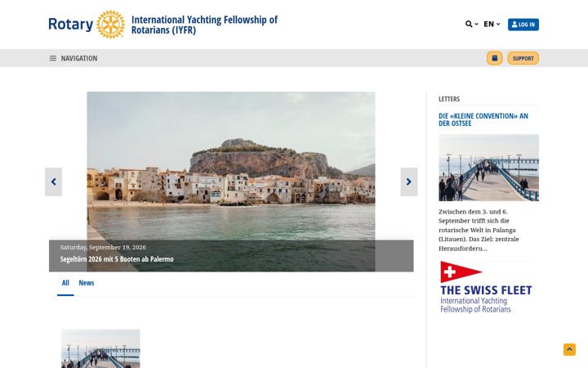Switch to the News tab
This screenshot has width=588, height=368.
click(87, 283)
